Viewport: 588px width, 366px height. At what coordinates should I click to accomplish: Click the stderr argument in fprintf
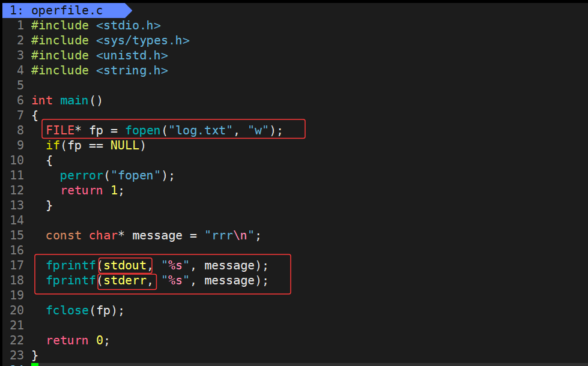(x=125, y=280)
